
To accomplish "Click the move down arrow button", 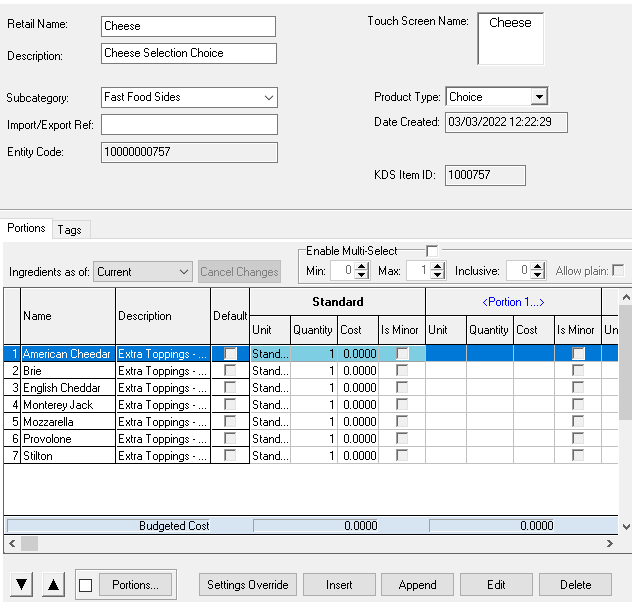I will [x=20, y=585].
